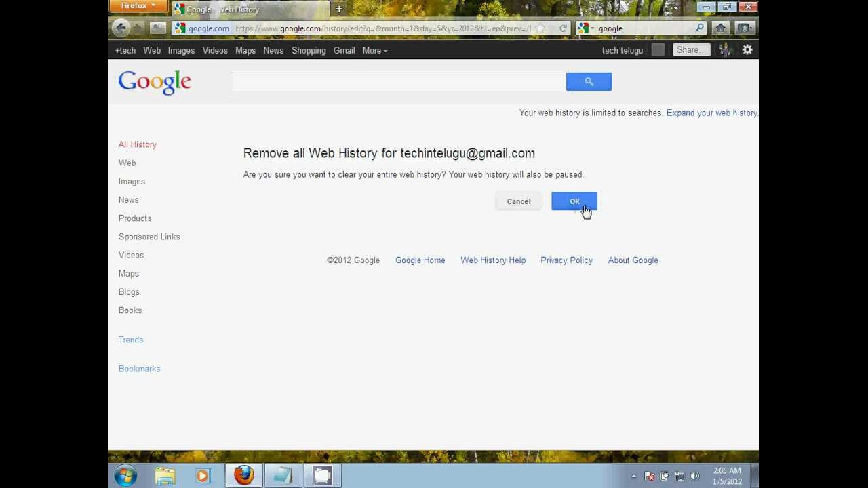Click the power tray icon
868x488 pixels.
click(665, 476)
